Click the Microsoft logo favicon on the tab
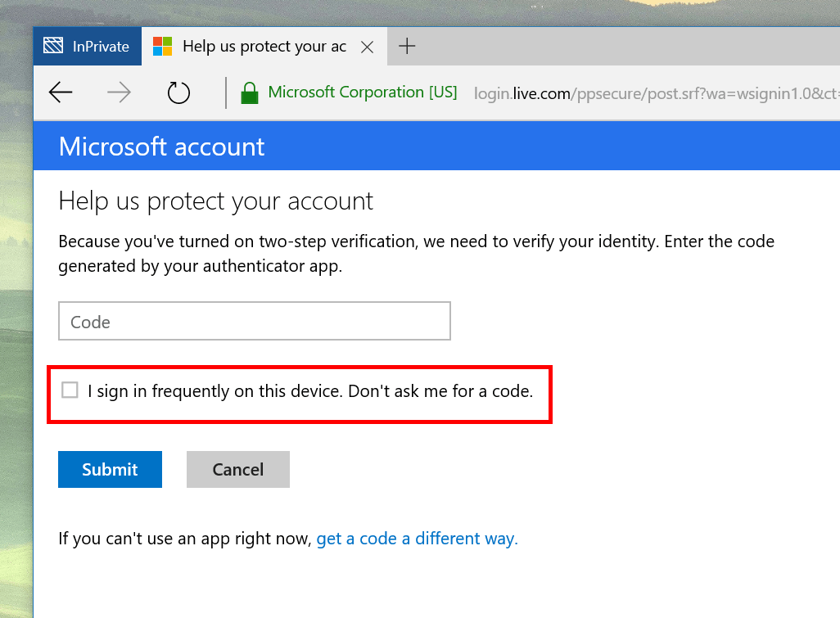 pyautogui.click(x=162, y=46)
